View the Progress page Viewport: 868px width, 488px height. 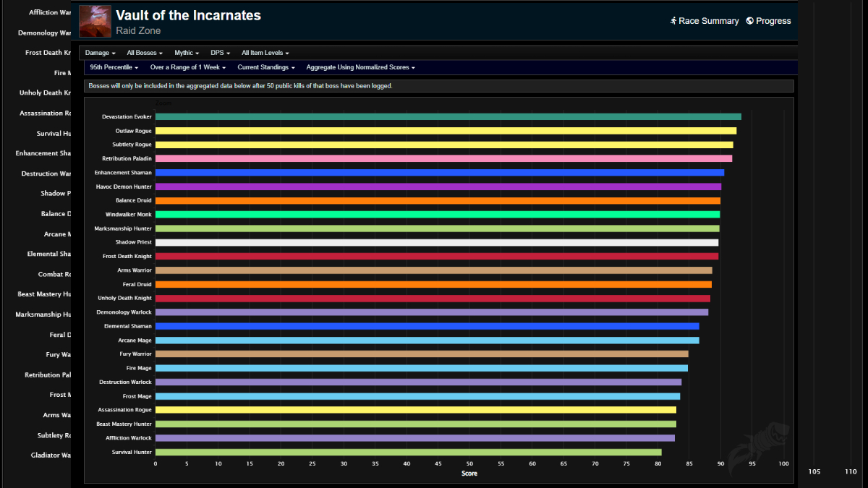(x=773, y=21)
